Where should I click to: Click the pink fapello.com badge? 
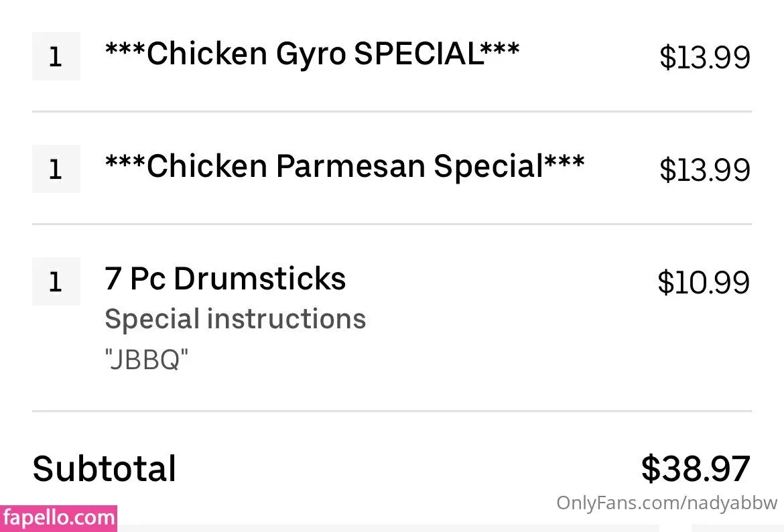point(58,519)
